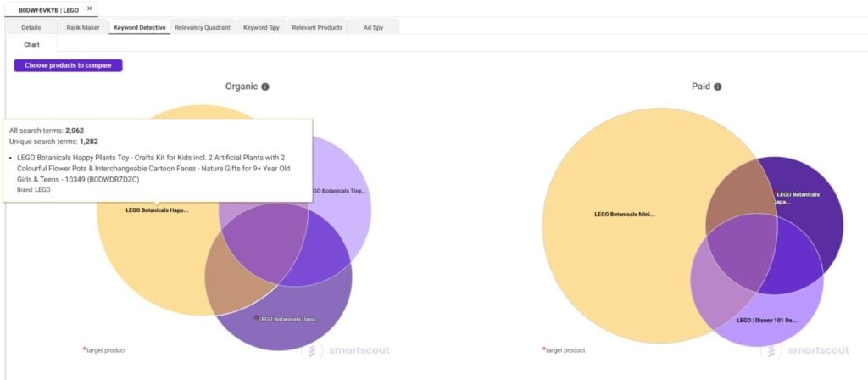Open the Details tab

31,27
